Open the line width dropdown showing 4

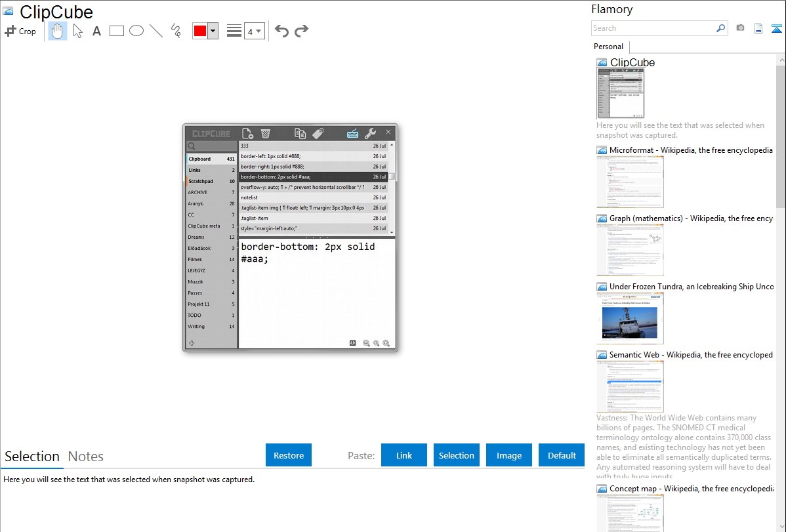tap(254, 31)
